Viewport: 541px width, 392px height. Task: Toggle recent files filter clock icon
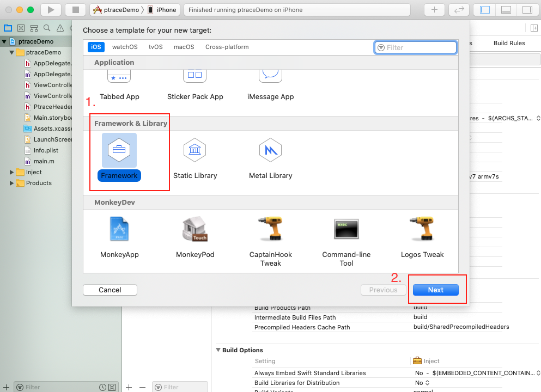pos(102,387)
